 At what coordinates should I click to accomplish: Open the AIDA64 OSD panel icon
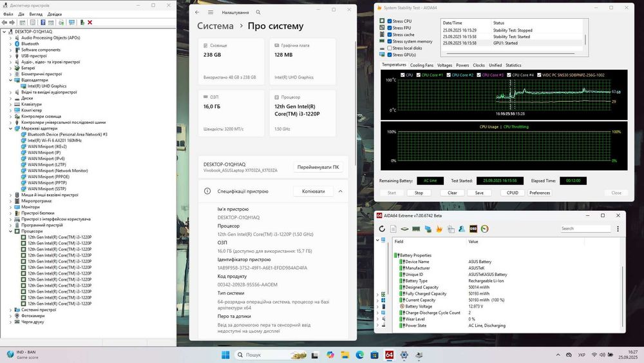click(x=473, y=229)
